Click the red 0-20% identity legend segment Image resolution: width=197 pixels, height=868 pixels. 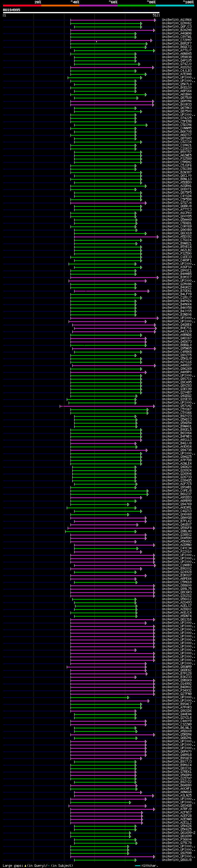pos(22,6)
